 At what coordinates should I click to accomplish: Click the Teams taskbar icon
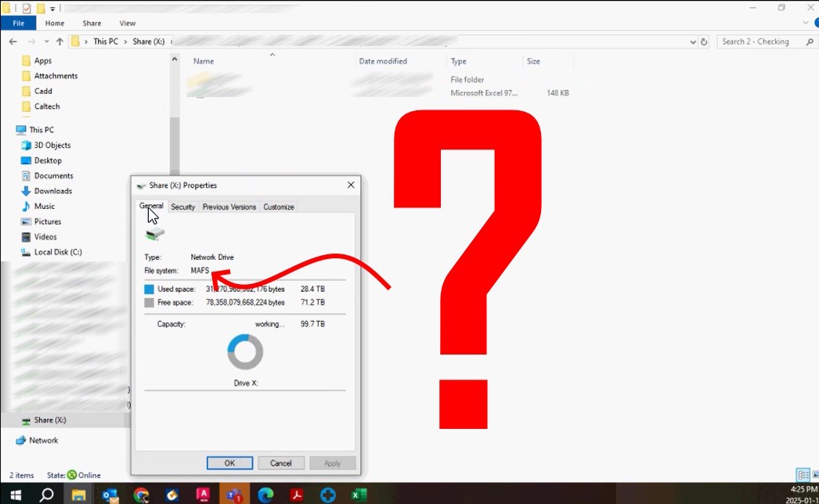pyautogui.click(x=234, y=495)
